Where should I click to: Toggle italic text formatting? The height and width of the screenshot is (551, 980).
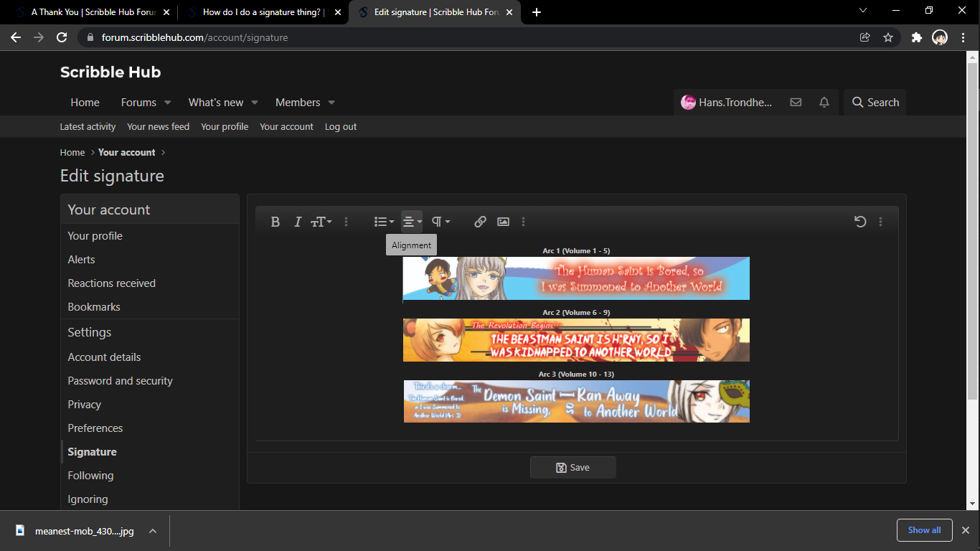297,222
